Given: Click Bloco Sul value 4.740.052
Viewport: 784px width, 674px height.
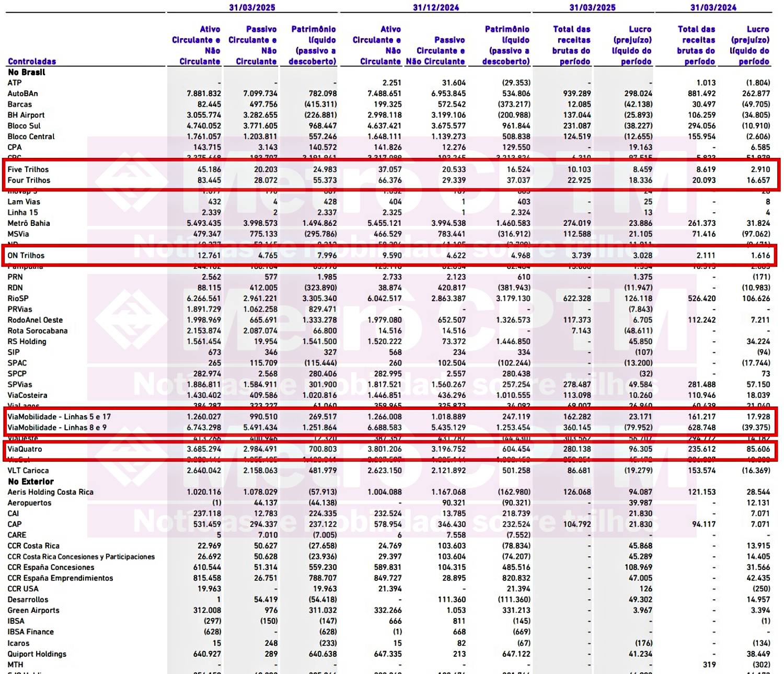Looking at the screenshot, I should click(x=204, y=125).
